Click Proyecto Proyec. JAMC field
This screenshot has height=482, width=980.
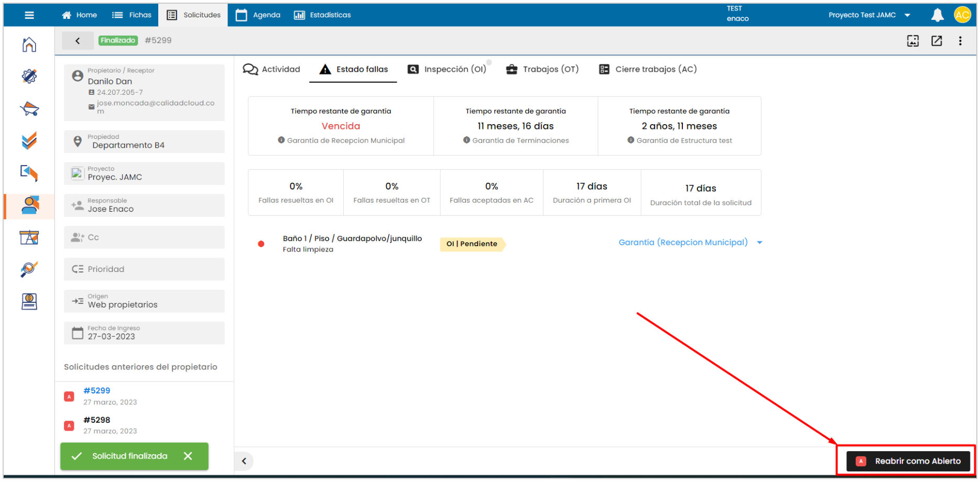[144, 173]
